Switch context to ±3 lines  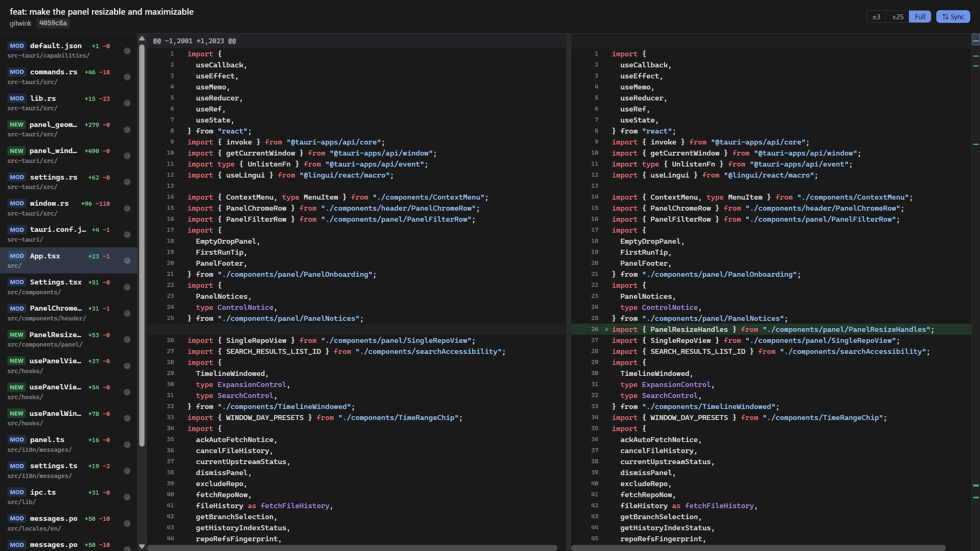coord(876,17)
